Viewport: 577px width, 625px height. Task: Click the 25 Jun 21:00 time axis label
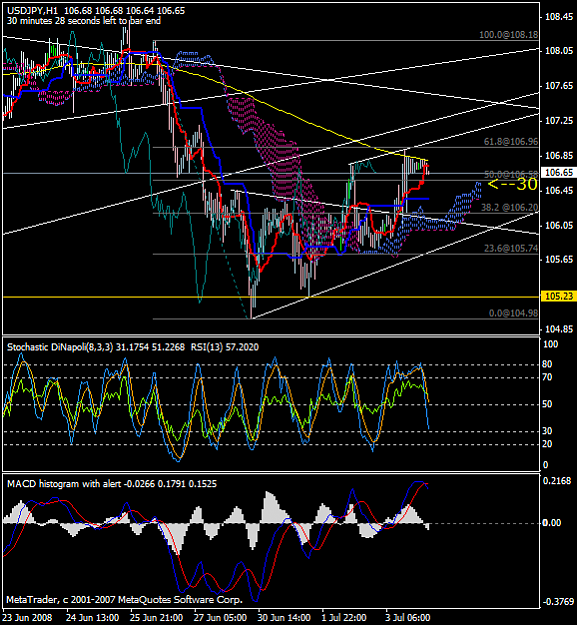(x=157, y=617)
